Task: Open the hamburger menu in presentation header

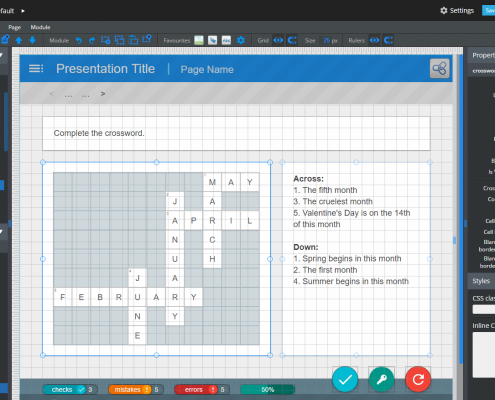Action: pyautogui.click(x=36, y=69)
